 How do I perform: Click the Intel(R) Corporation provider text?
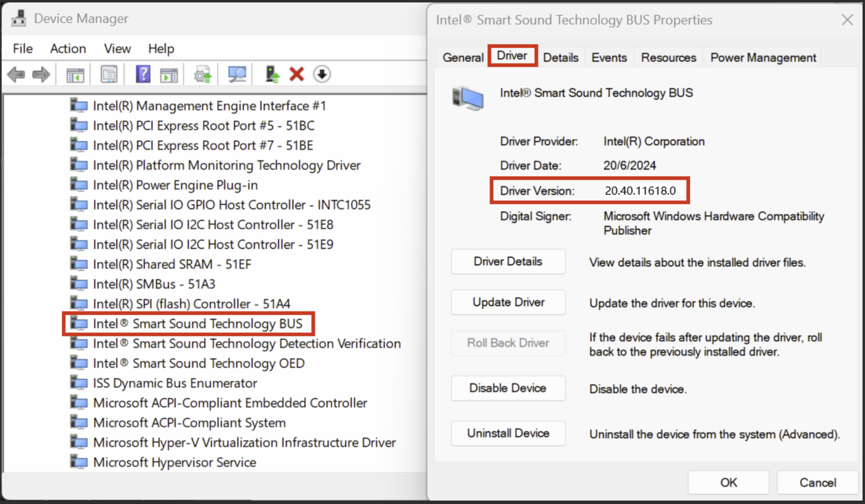click(x=654, y=141)
